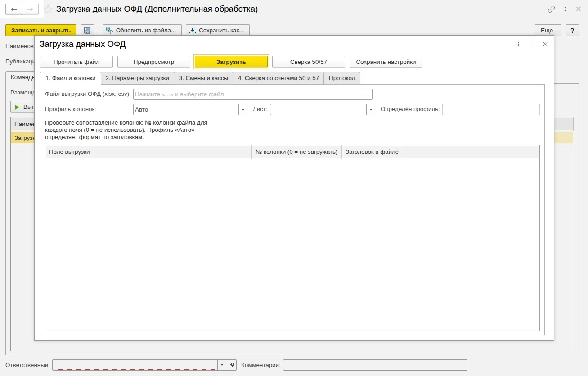
Task: Open the 4. Сверка со счетами 50 и 57 tab
Action: pos(278,78)
